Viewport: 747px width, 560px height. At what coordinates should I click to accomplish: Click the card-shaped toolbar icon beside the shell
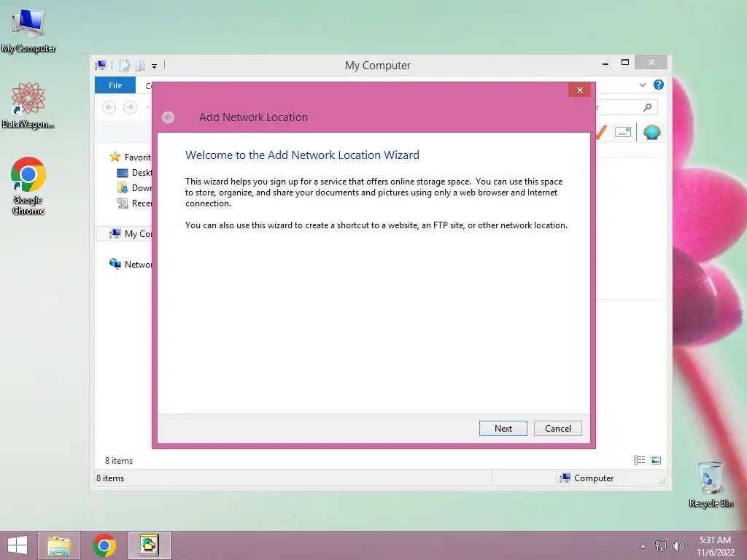pyautogui.click(x=623, y=132)
